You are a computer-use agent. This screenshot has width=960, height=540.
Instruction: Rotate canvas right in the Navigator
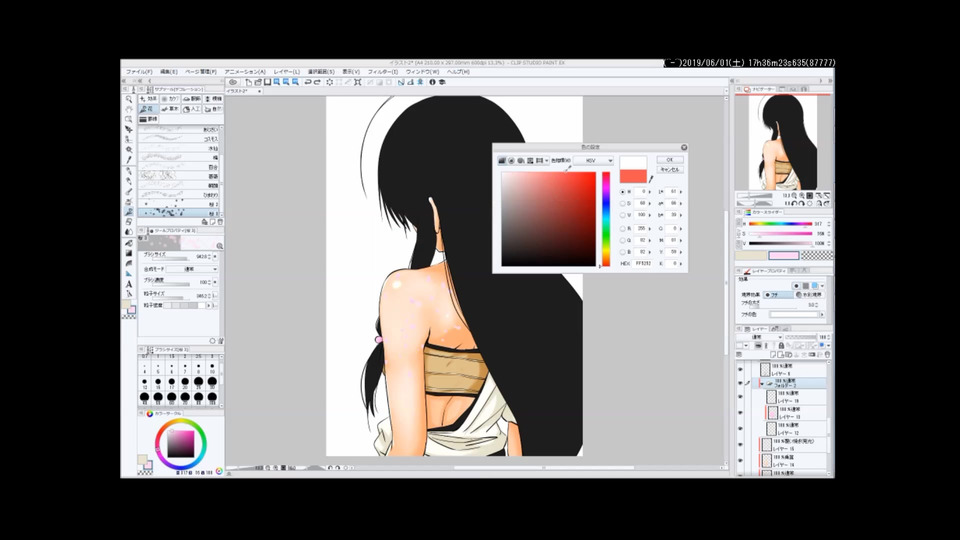[802, 203]
